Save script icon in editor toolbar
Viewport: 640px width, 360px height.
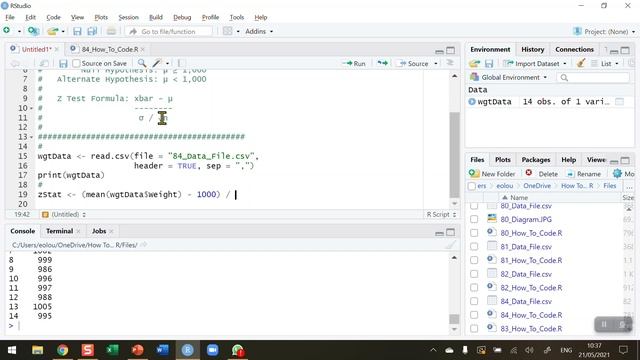pyautogui.click(x=63, y=63)
